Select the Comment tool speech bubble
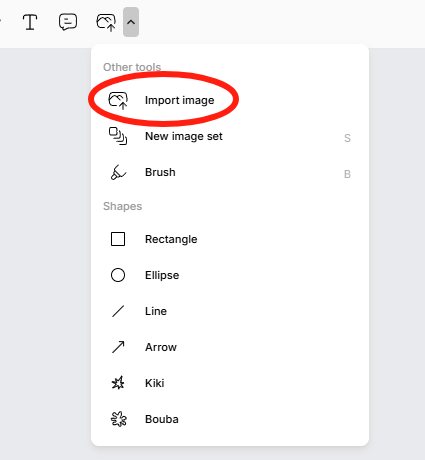The image size is (425, 460). coord(68,22)
